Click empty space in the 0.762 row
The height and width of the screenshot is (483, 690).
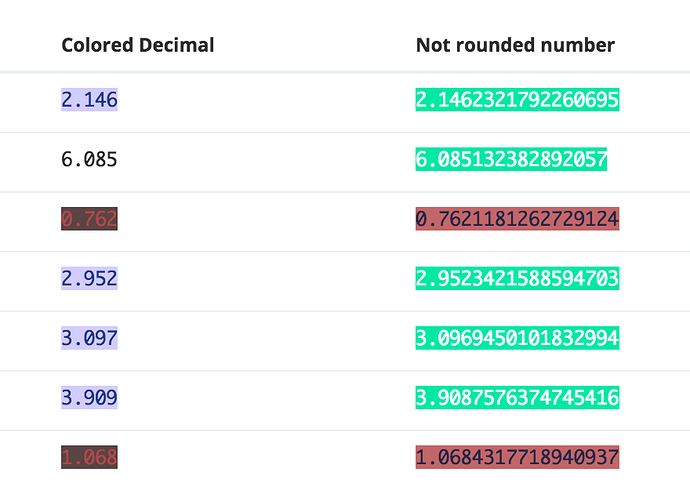coord(264,222)
